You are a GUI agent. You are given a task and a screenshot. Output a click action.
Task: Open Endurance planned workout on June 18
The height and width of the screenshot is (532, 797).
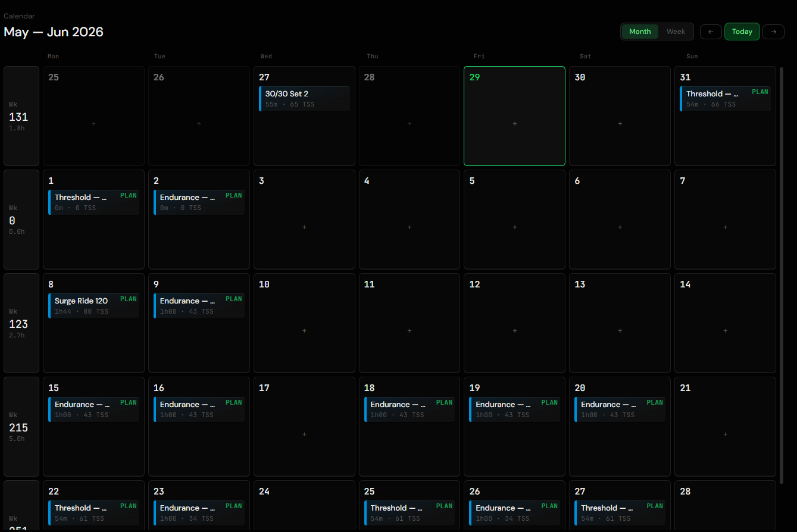410,409
